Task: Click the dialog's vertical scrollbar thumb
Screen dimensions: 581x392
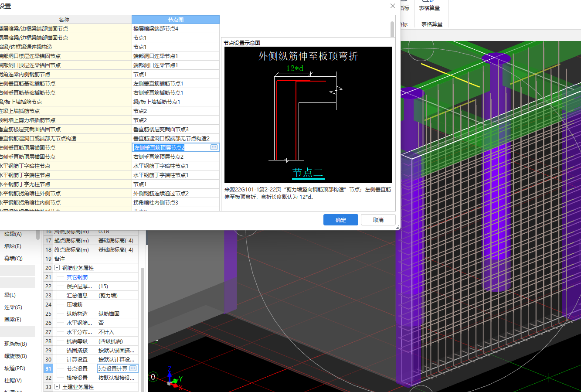Action: pyautogui.click(x=392, y=29)
